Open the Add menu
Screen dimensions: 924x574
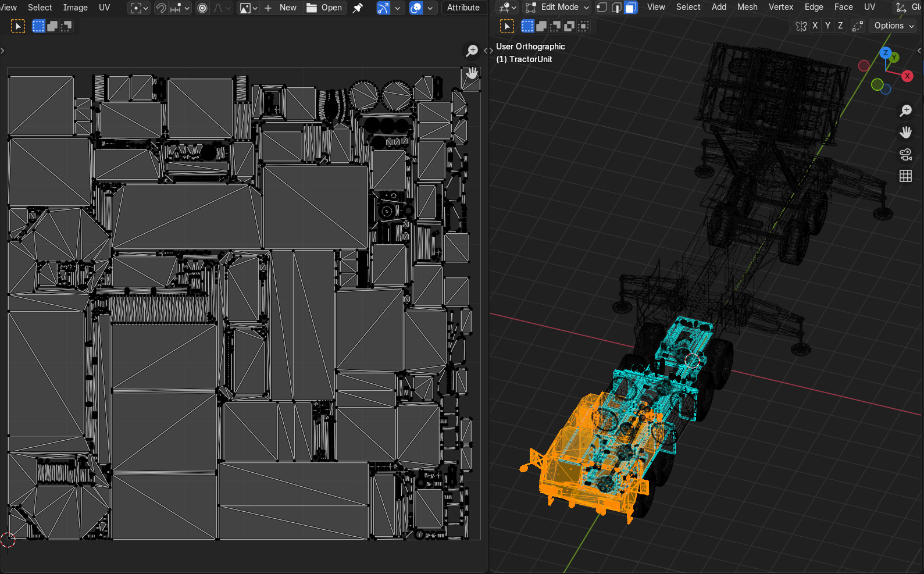[x=719, y=7]
